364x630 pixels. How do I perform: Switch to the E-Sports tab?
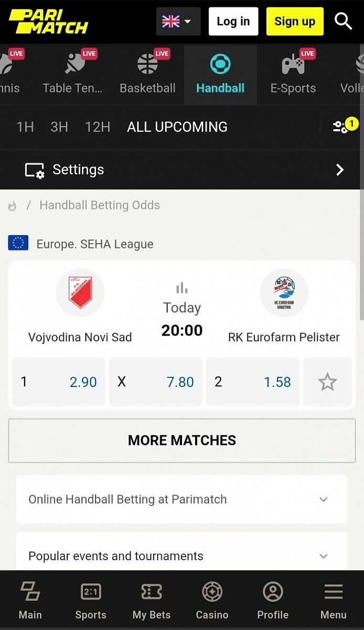click(293, 75)
